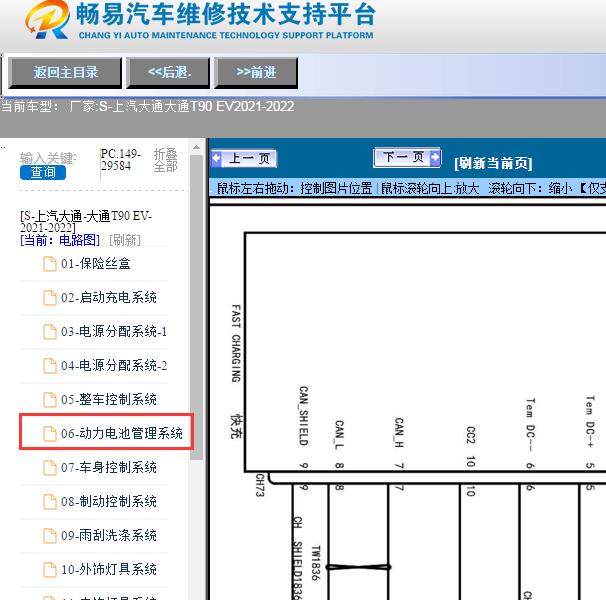606x600 pixels.
Task: Click document icon beside 02-启动充电系统
Action: point(49,298)
